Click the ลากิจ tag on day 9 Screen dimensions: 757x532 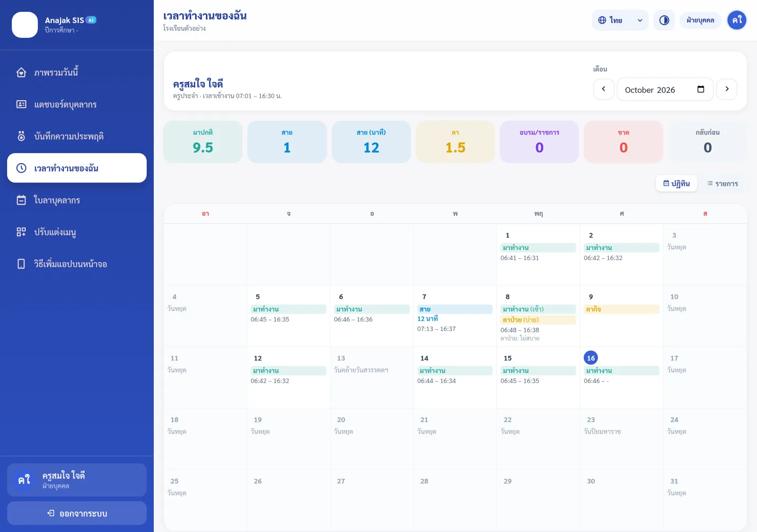[x=621, y=309]
